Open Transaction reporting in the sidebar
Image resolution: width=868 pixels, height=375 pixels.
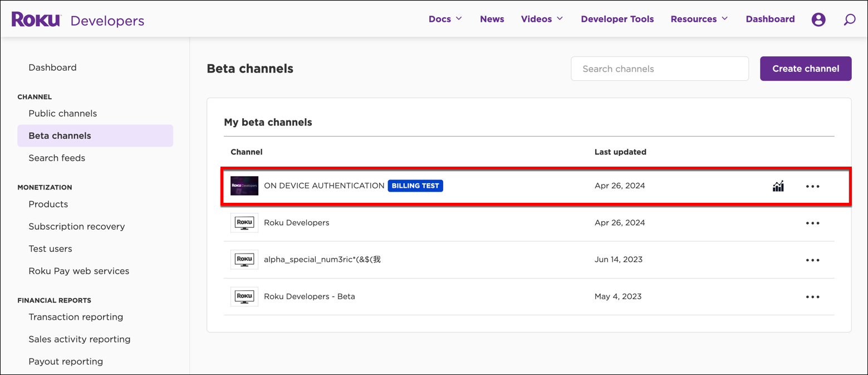coord(76,316)
